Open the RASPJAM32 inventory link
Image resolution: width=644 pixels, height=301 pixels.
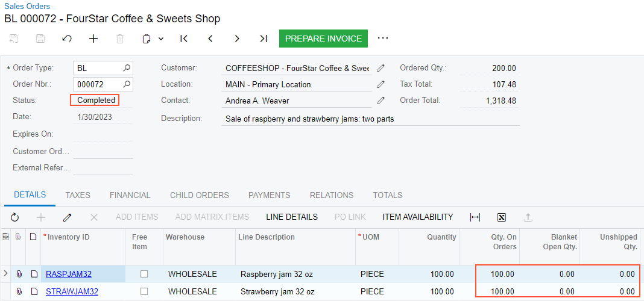[x=69, y=274]
